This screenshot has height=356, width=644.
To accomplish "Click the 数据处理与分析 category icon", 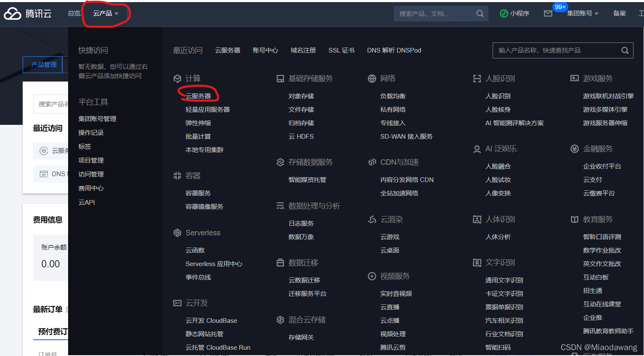I will tap(280, 206).
